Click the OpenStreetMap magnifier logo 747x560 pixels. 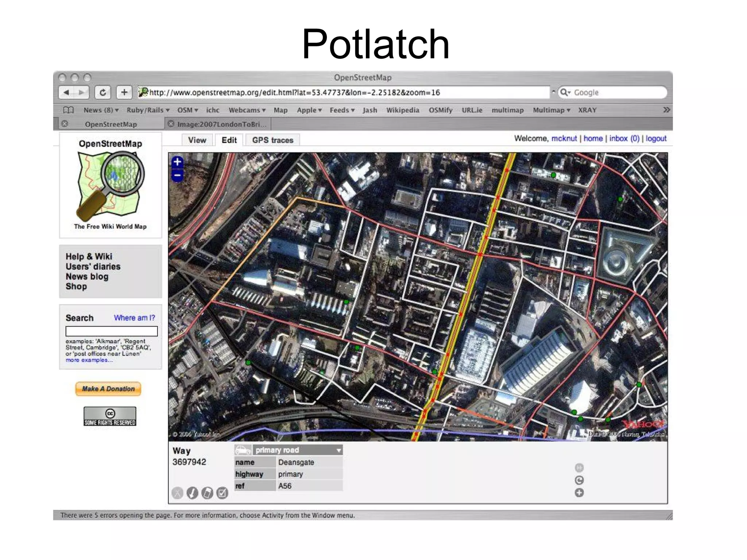click(x=110, y=186)
